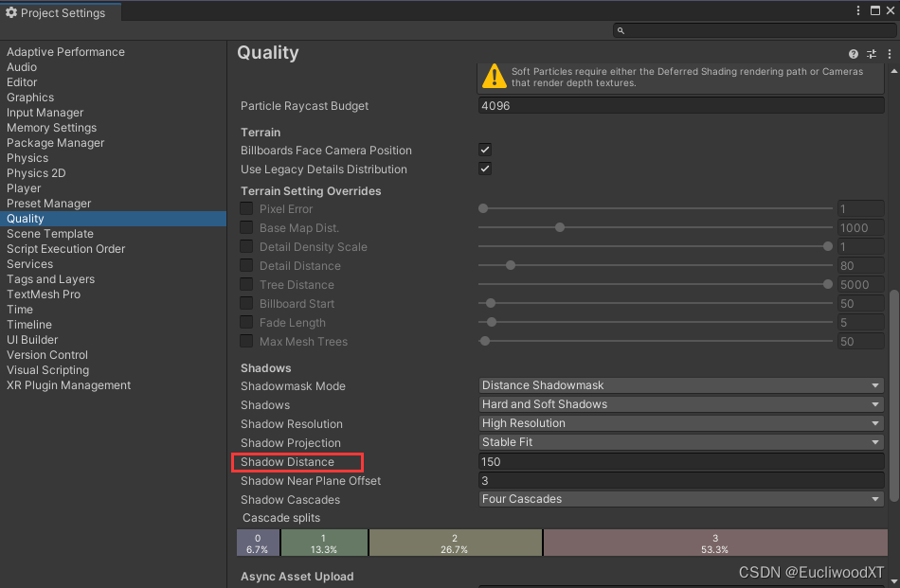Select cascade split 2 at 26.7%

455,543
